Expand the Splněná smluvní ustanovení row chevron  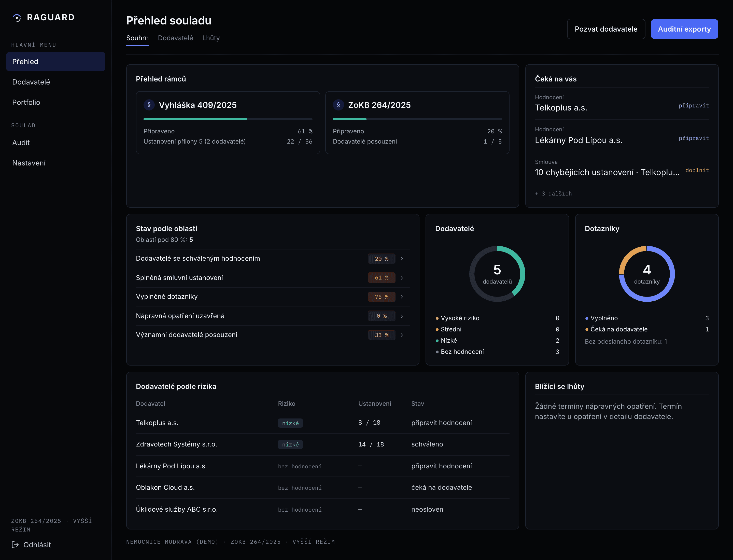tap(402, 278)
